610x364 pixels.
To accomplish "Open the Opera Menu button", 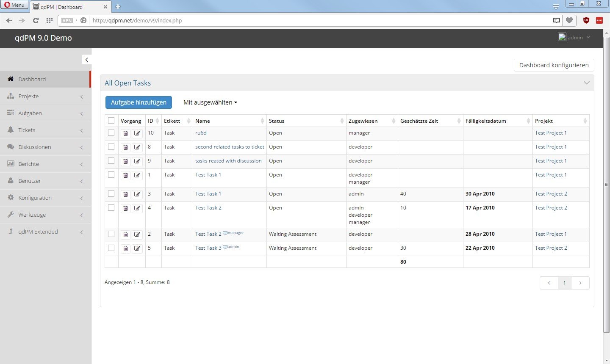I will (x=14, y=5).
